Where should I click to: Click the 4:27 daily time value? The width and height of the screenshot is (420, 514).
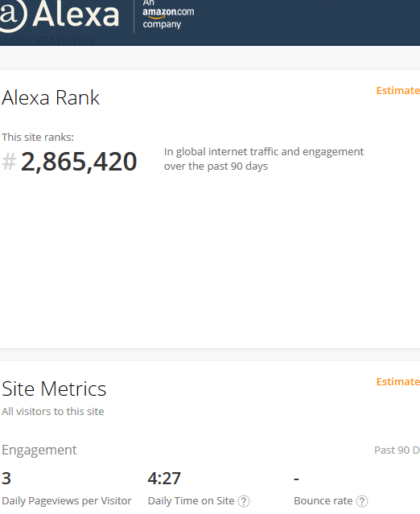tap(164, 479)
